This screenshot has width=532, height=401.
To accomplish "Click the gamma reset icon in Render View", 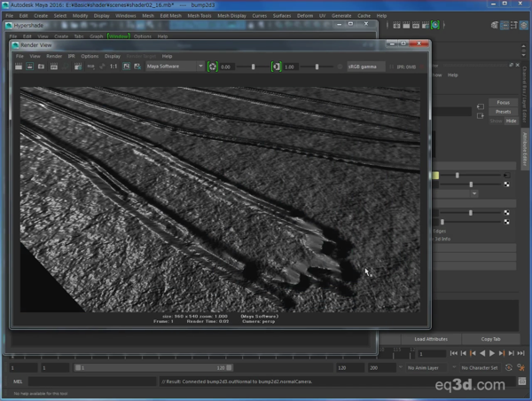I will point(277,67).
